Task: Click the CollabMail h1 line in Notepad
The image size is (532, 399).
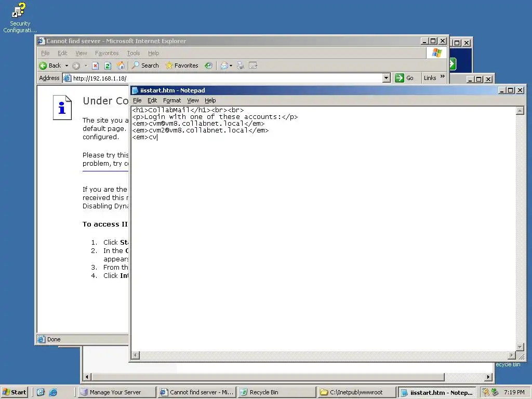Action: tap(188, 110)
